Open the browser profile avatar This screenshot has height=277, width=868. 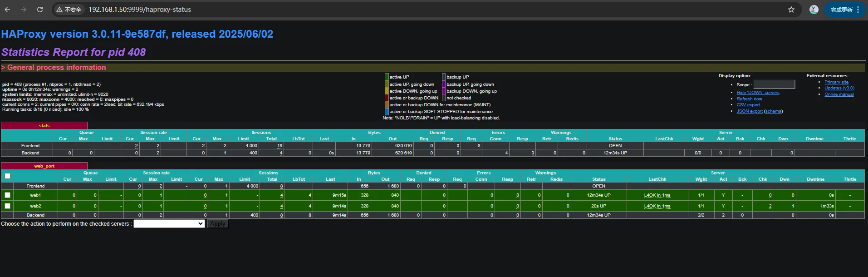tap(814, 10)
